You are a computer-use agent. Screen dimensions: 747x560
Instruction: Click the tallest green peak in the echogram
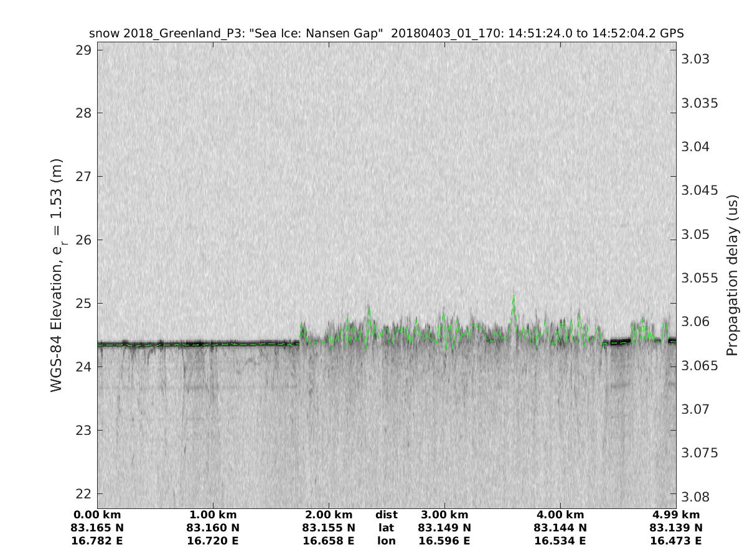point(514,297)
